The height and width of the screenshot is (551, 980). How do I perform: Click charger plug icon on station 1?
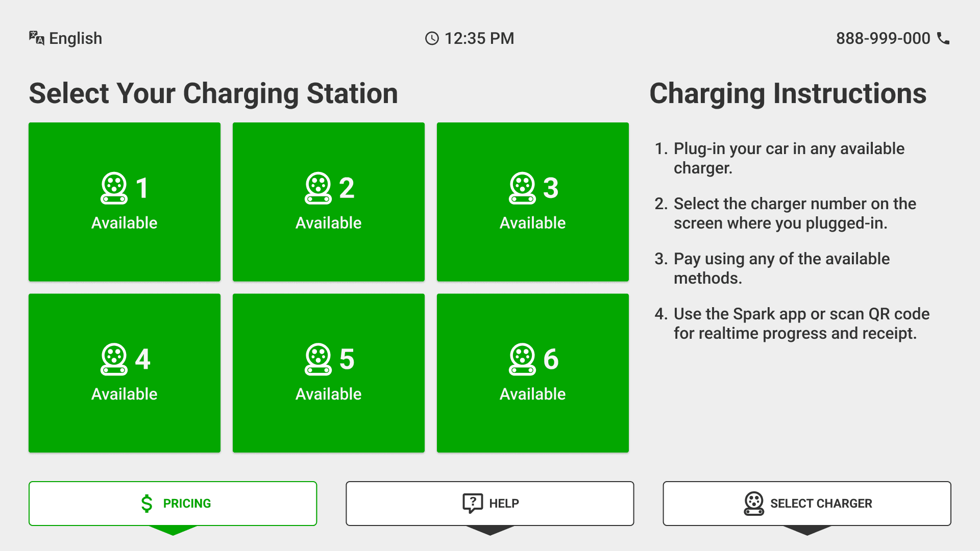click(114, 188)
